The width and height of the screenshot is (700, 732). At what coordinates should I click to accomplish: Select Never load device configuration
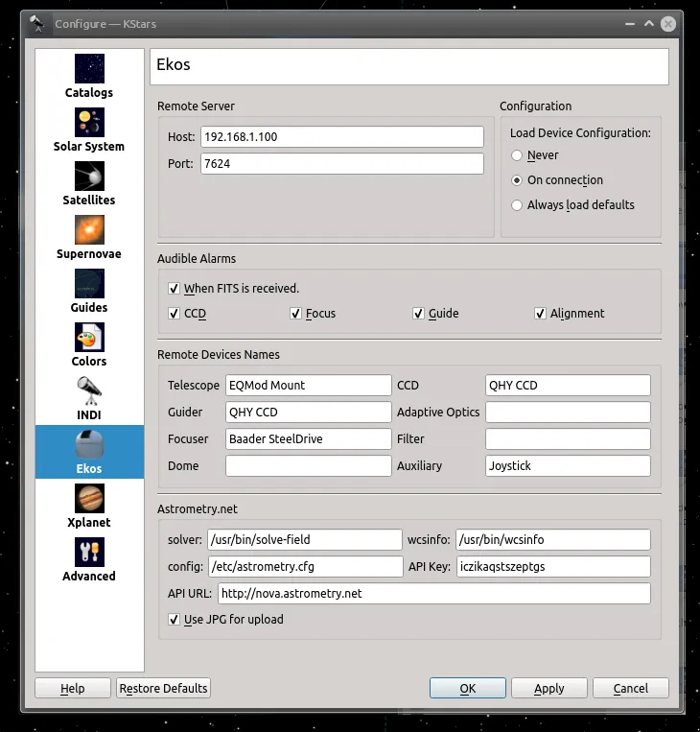coord(535,155)
